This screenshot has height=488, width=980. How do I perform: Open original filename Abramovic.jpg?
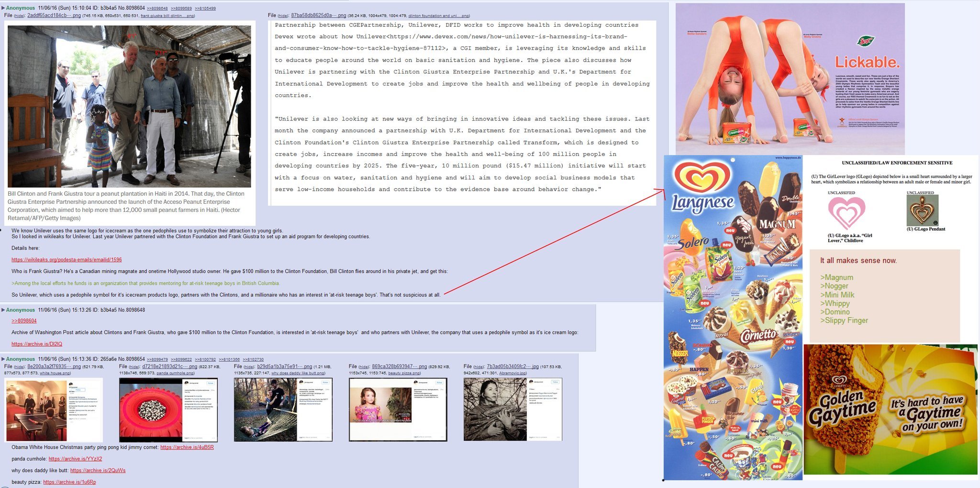513,373
